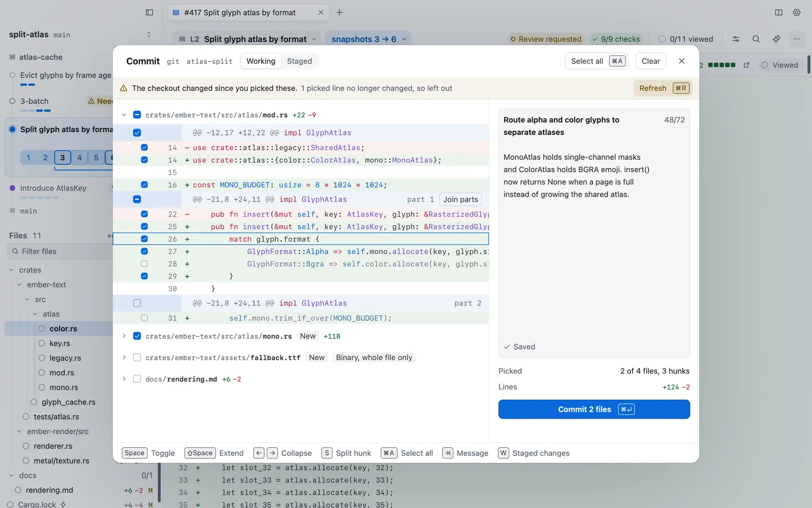The image size is (812, 508).
Task: Open a new tab with plus icon
Action: click(339, 12)
